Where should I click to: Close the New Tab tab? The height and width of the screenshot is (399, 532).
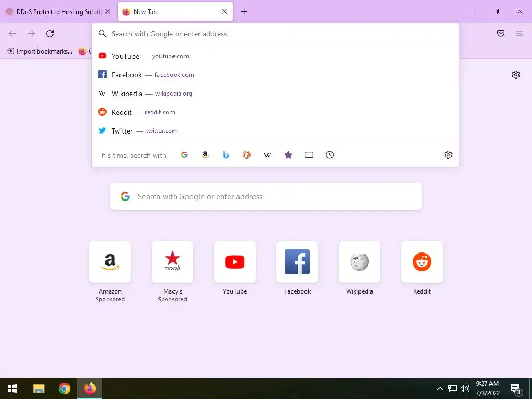point(224,11)
